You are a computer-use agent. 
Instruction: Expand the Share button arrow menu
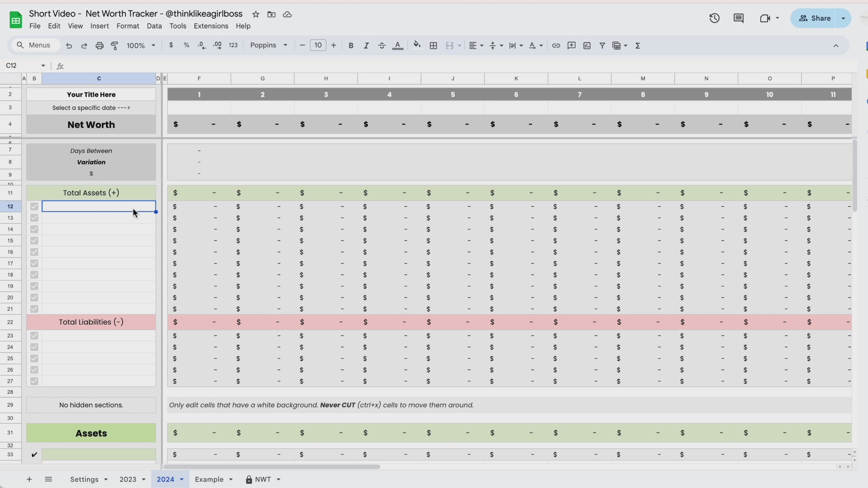843,18
